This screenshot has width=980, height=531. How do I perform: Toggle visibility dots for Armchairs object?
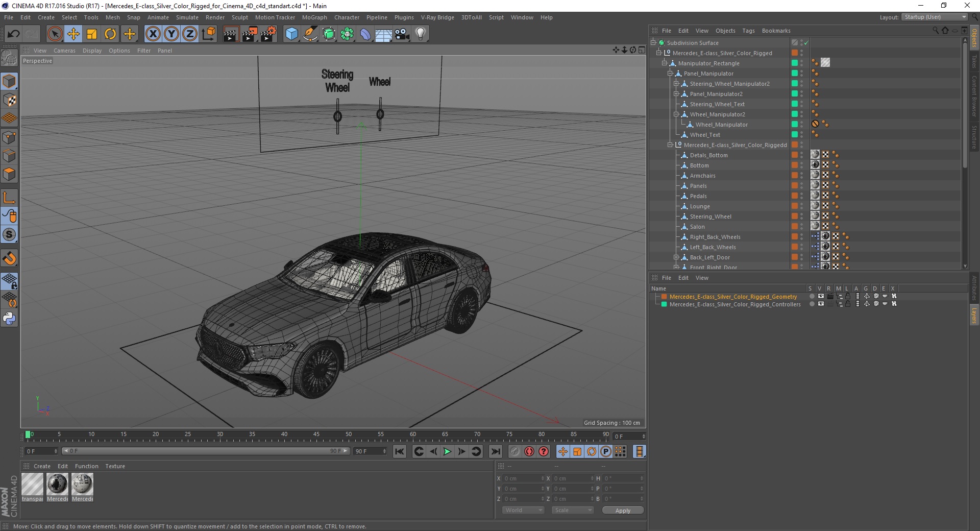[x=801, y=176]
